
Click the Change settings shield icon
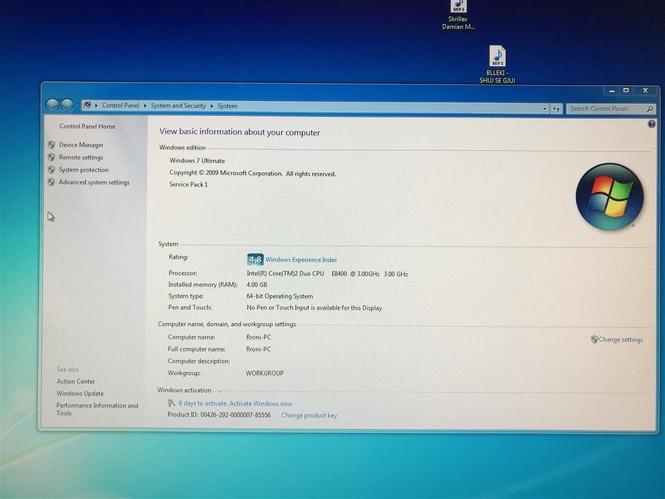[x=594, y=339]
